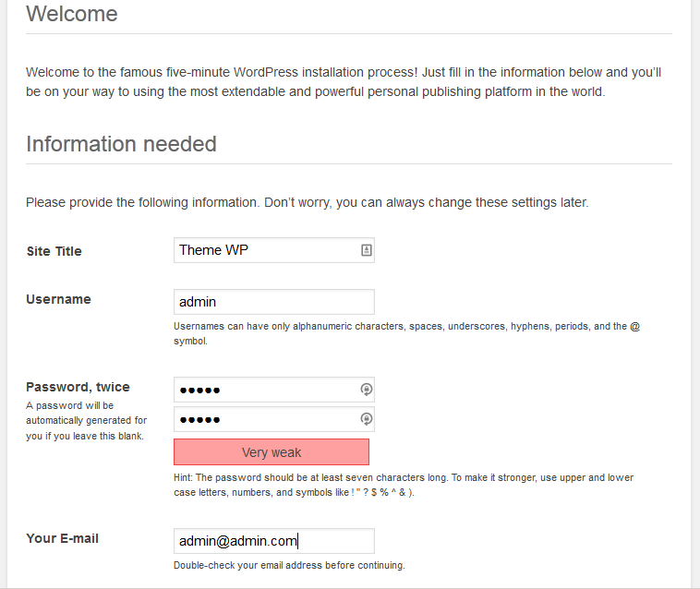
Task: Click the Double-check your email address note
Action: (x=289, y=565)
